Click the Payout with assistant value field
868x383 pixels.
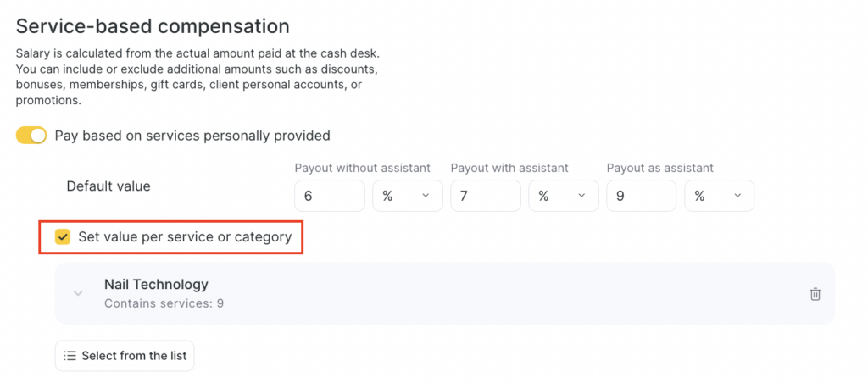coord(486,196)
